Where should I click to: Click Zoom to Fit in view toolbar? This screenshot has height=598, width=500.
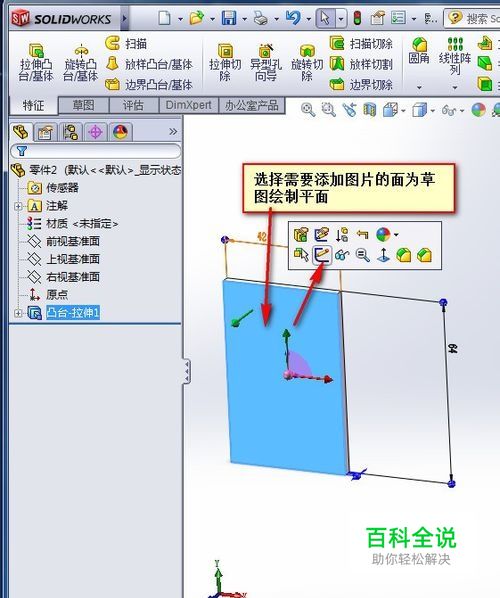coord(308,110)
